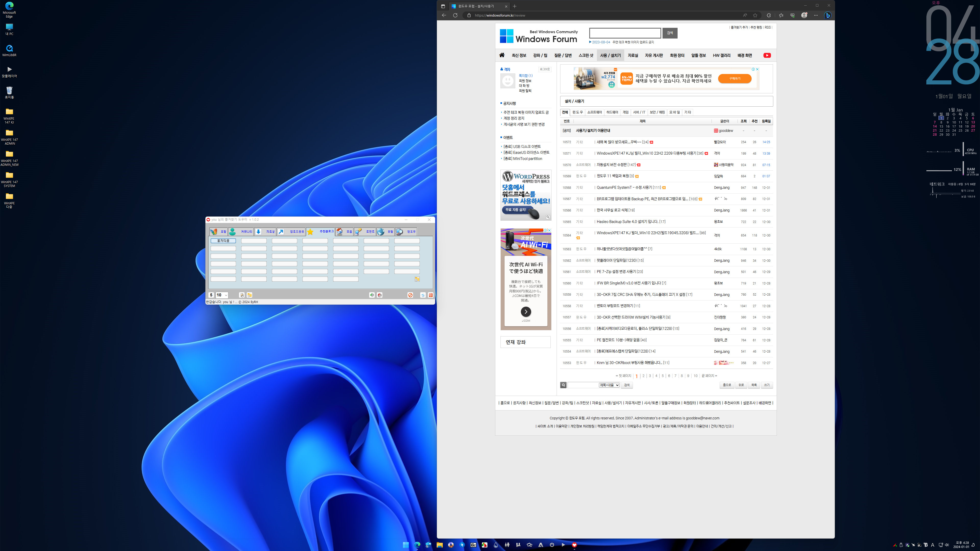Open the folder-clock icon in bottom toolbar
The width and height of the screenshot is (980, 551).
(250, 295)
